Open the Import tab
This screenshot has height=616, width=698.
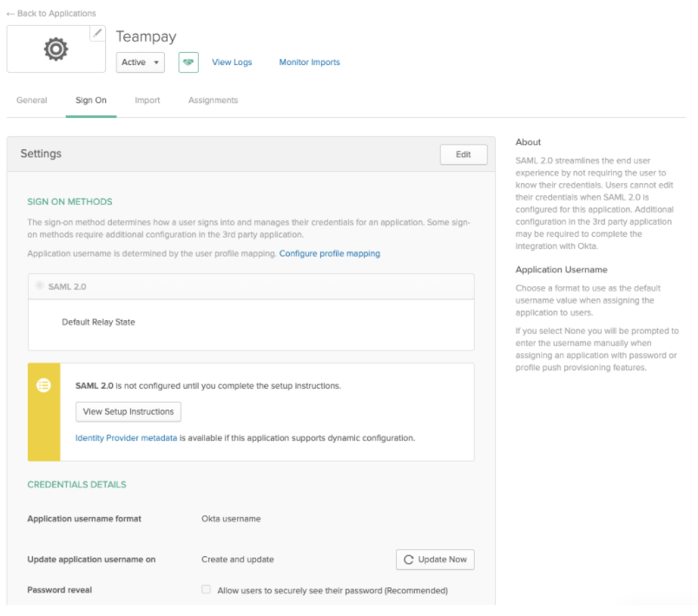coord(148,101)
